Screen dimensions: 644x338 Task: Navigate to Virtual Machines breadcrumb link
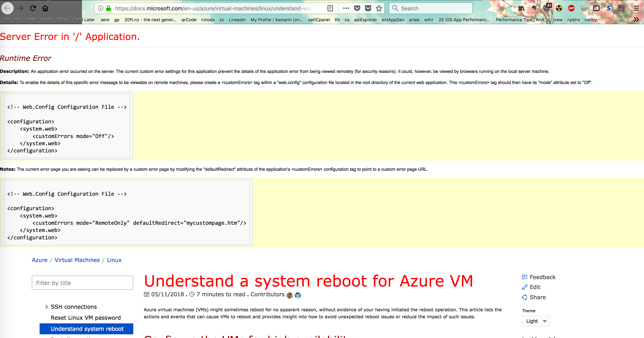(x=77, y=260)
